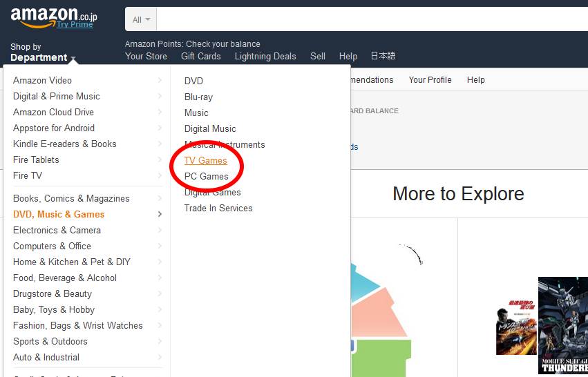Open the Sell link

tap(318, 56)
